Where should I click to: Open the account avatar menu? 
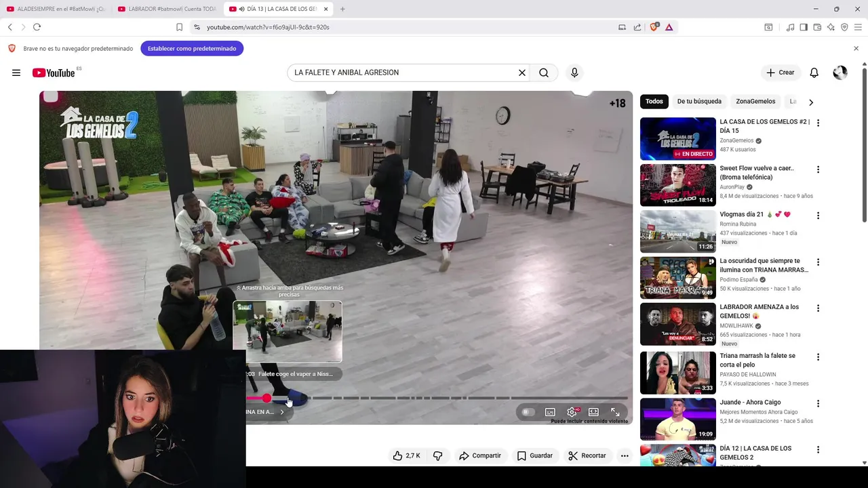point(840,73)
